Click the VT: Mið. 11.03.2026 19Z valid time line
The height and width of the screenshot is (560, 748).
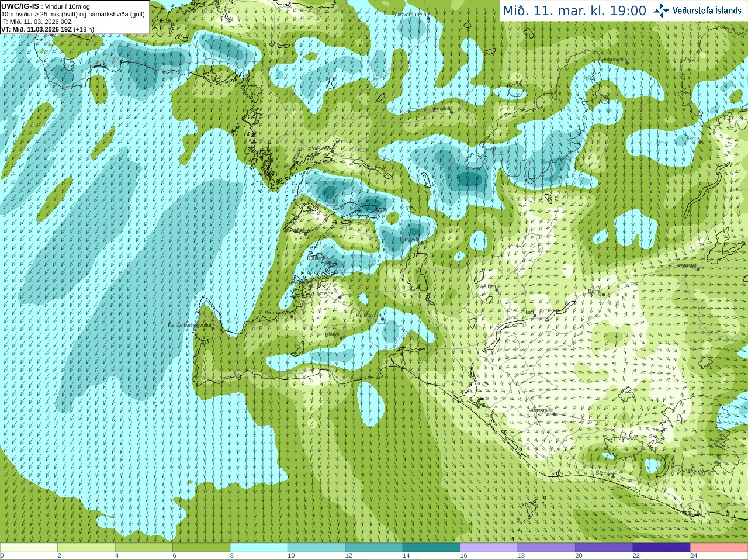(x=48, y=29)
